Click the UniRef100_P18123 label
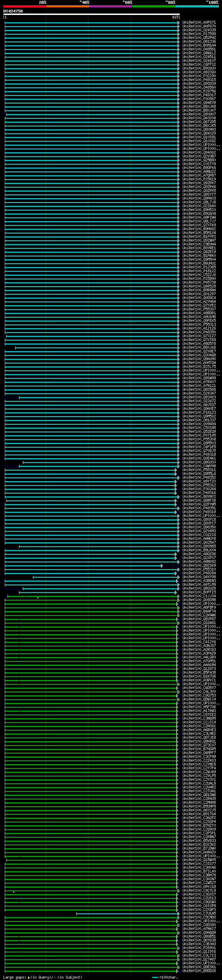Image resolution: width=222 pixels, height=980 pixels. click(199, 412)
